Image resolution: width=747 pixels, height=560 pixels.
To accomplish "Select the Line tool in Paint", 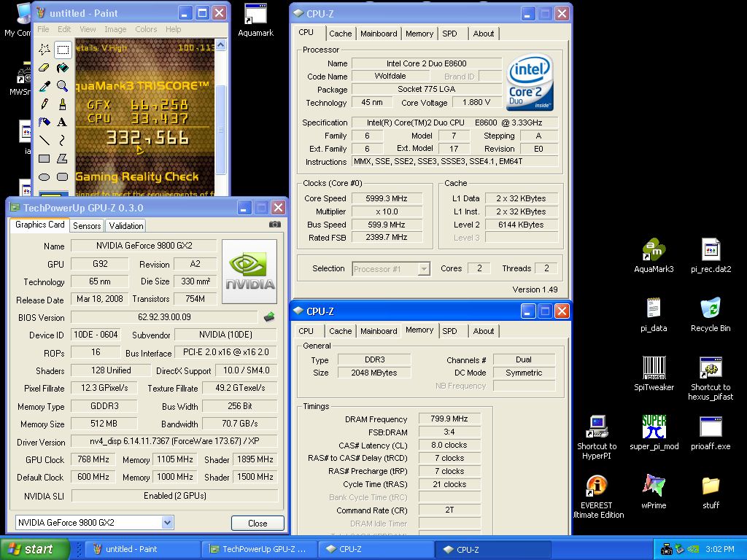I will tap(44, 140).
